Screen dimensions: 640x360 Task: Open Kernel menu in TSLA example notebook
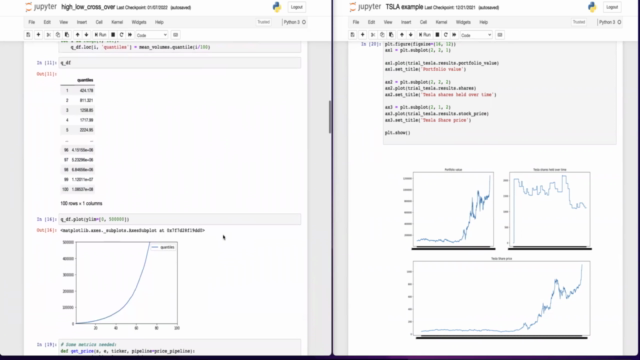tap(441, 22)
